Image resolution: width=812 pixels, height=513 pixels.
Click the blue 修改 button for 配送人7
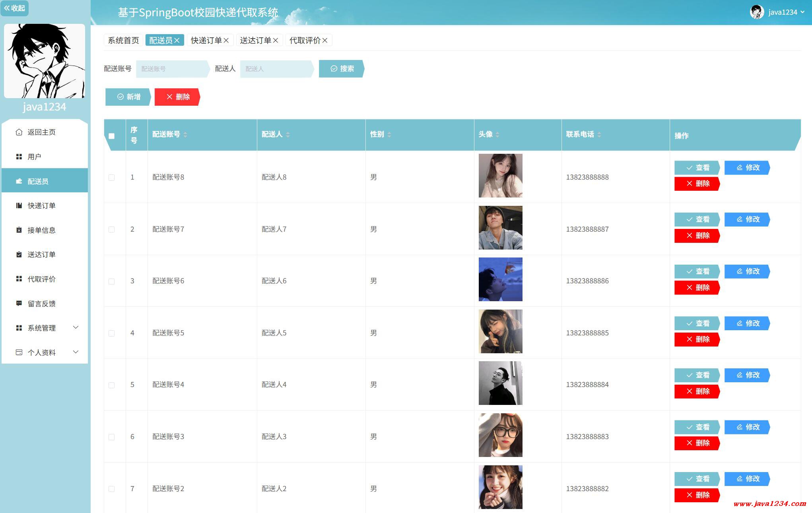(x=747, y=219)
